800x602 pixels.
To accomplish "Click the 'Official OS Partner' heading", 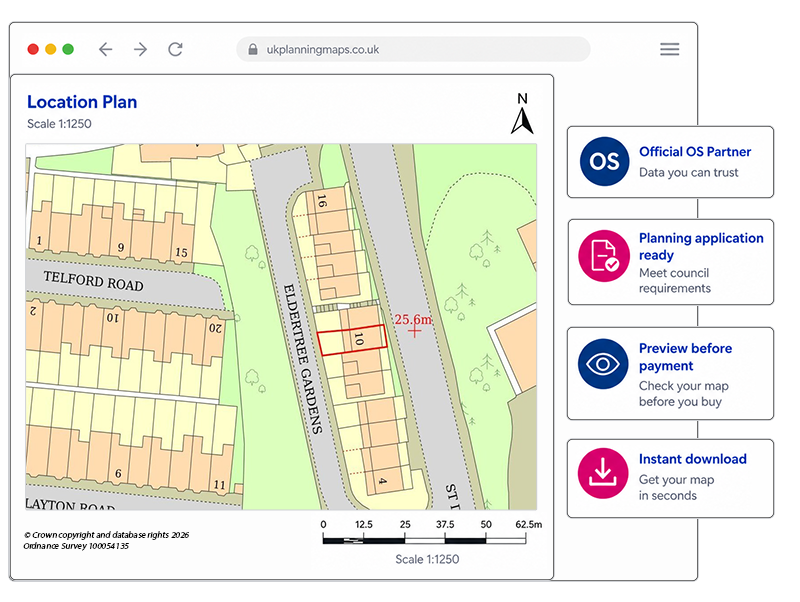I will pyautogui.click(x=695, y=152).
